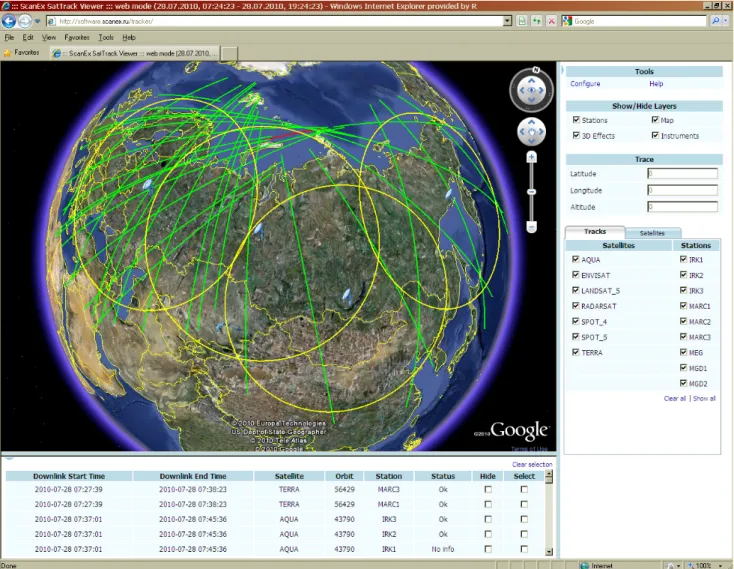Click the Stop loading red X icon
Screen dimensions: 734x569
tap(551, 21)
